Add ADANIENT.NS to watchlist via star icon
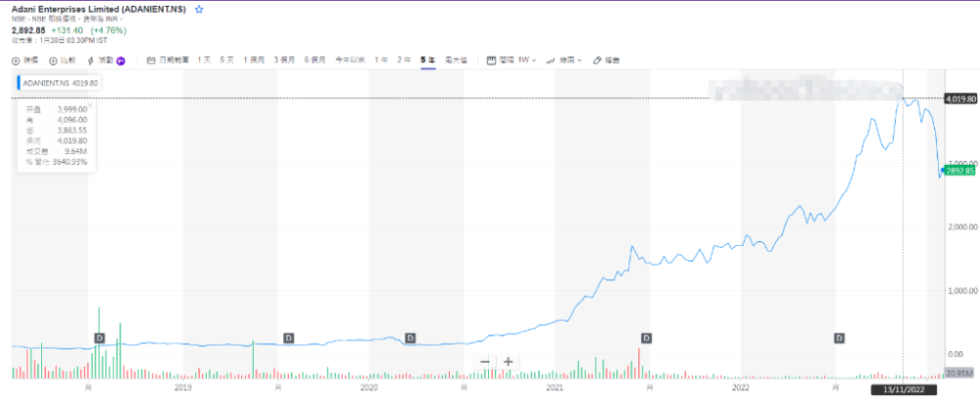Viewport: 980px width, 403px height. point(199,10)
